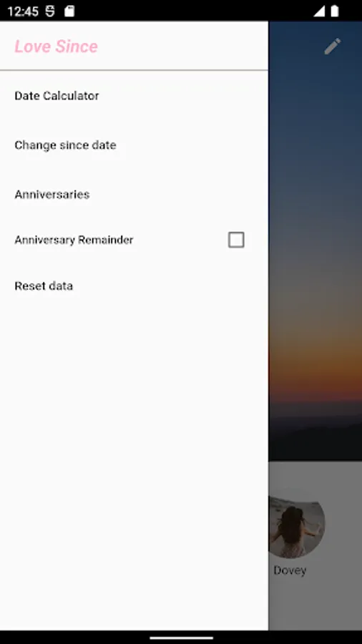Tap the sync icon in status bar
The height and width of the screenshot is (644, 362).
click(49, 11)
